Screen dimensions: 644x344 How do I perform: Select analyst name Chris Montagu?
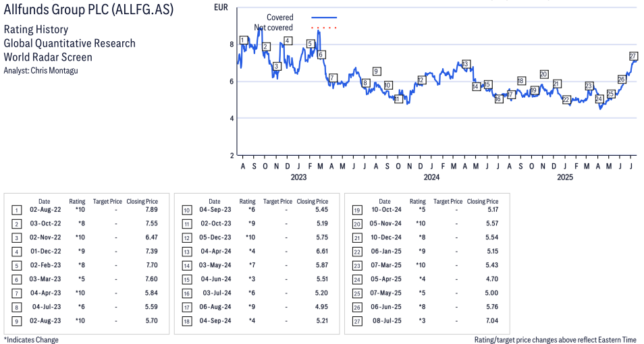point(54,70)
